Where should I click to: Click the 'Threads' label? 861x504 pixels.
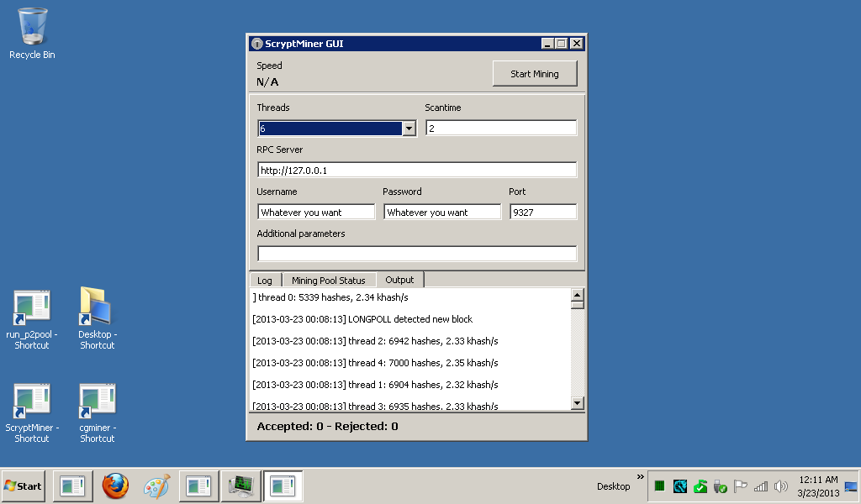(273, 108)
